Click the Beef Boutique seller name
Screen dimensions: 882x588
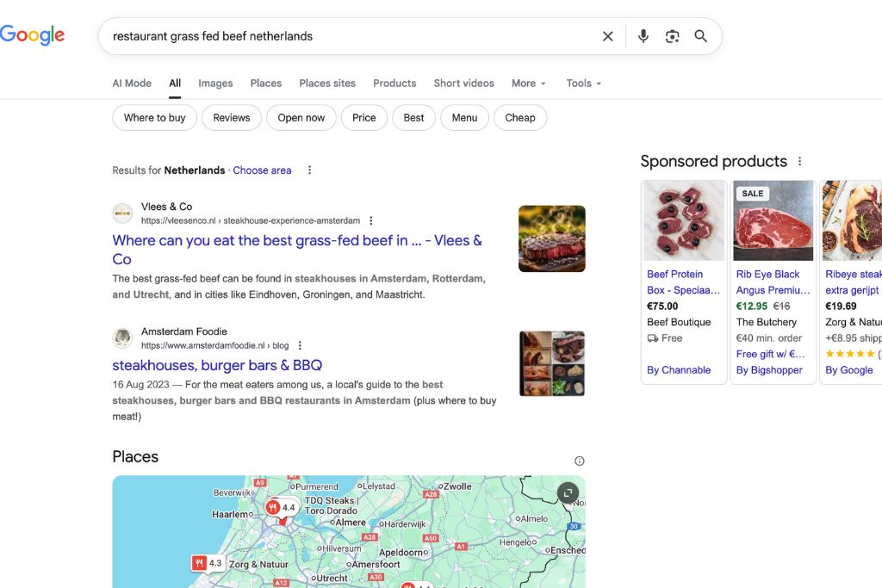click(679, 322)
